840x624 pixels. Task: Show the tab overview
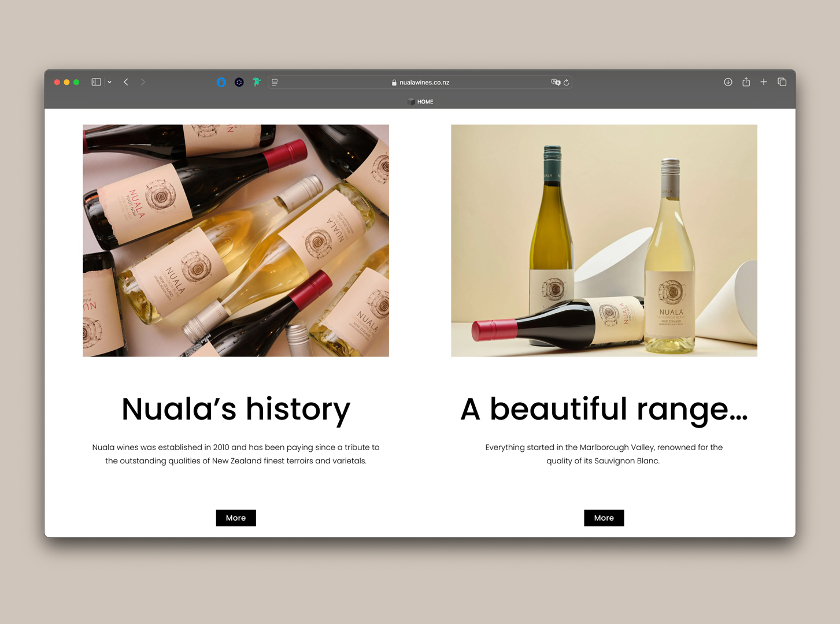tap(782, 82)
